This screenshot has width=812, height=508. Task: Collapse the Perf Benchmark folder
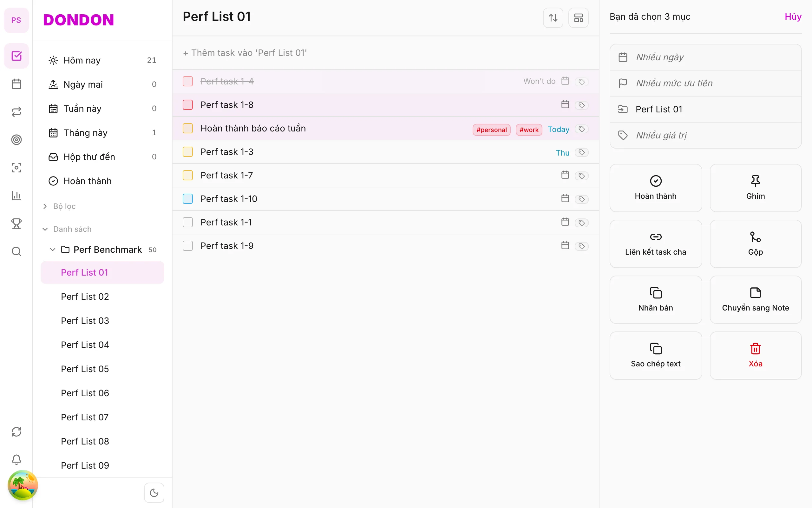click(52, 250)
